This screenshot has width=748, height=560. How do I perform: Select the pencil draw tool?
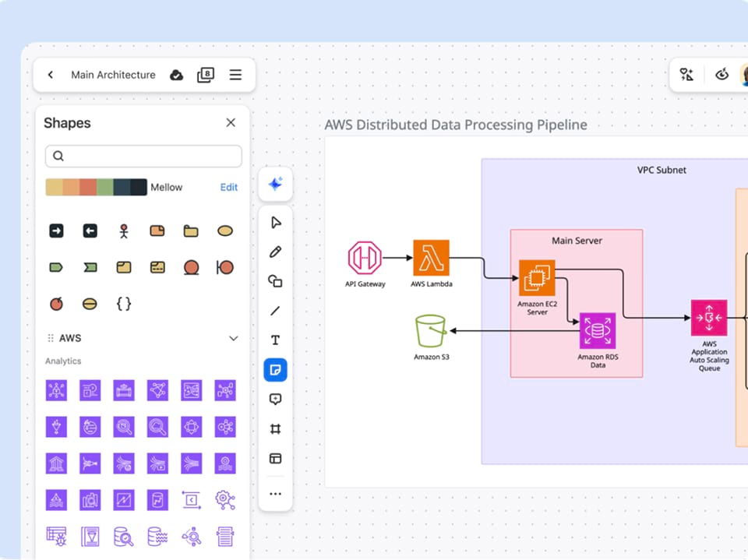275,252
